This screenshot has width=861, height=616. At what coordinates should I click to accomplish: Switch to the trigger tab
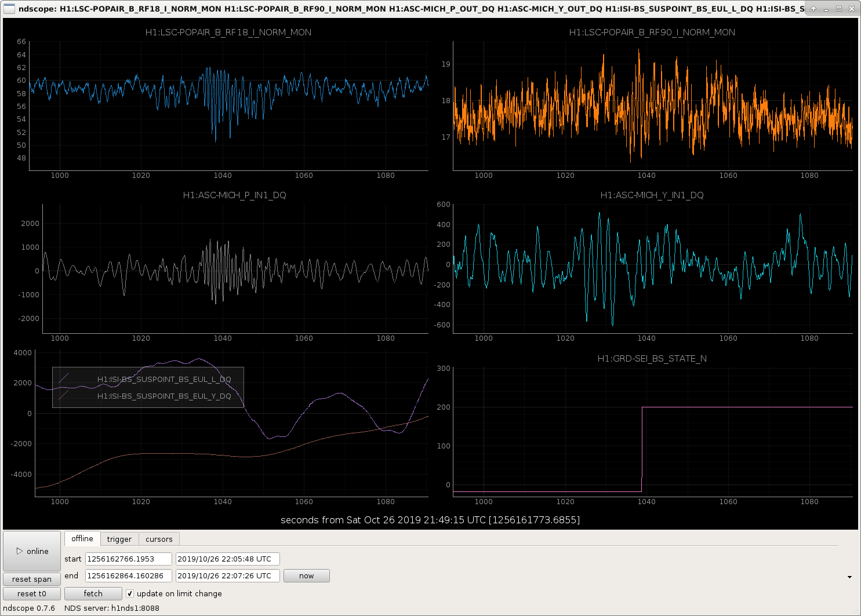point(119,539)
